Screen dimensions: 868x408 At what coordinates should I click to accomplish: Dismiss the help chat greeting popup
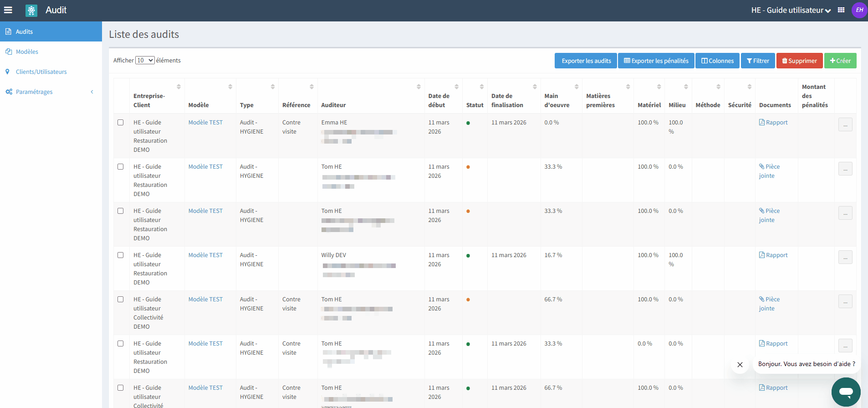(740, 365)
